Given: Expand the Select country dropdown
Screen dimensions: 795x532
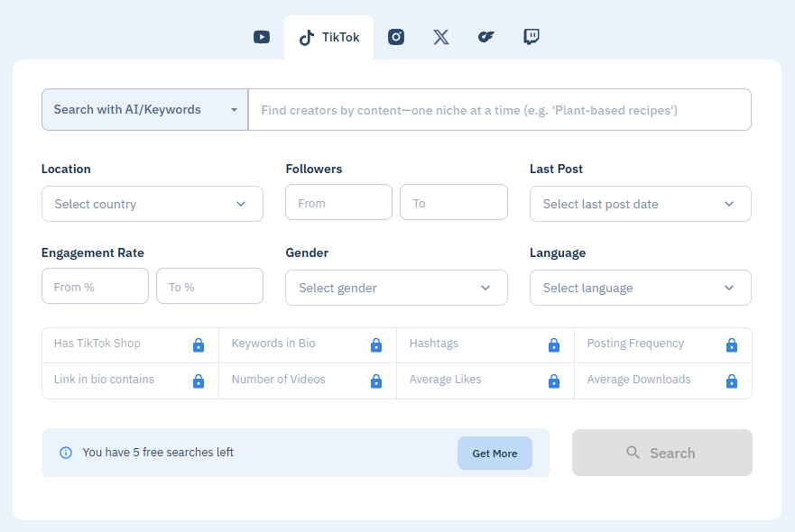Looking at the screenshot, I should click(152, 204).
